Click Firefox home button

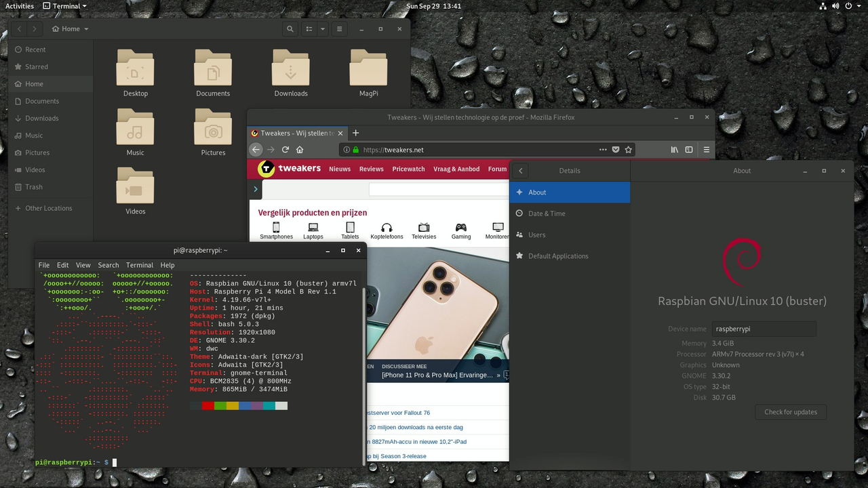click(x=300, y=149)
